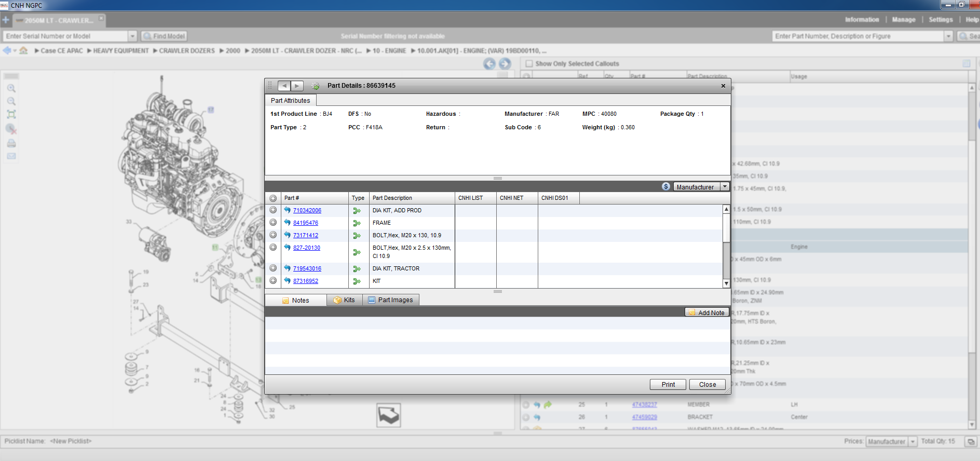The height and width of the screenshot is (461, 980).
Task: Open the back history dropdown arrow
Action: [15, 50]
